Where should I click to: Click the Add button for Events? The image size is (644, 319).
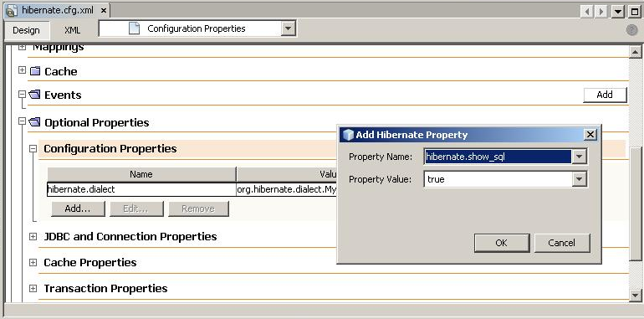605,95
